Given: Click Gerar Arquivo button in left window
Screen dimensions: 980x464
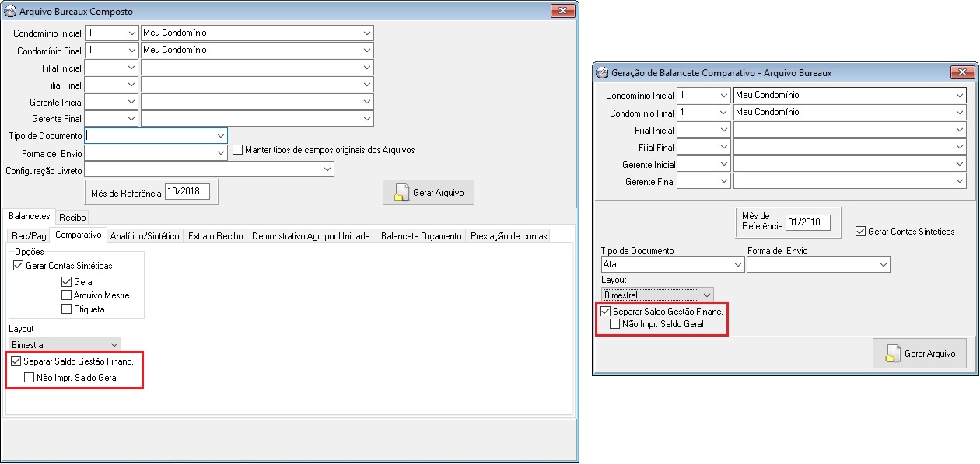Looking at the screenshot, I should click(x=428, y=193).
